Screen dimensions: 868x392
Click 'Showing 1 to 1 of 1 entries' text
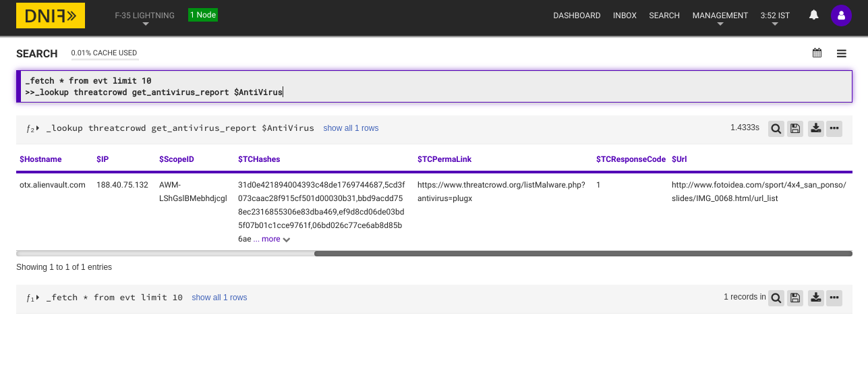[x=64, y=267]
